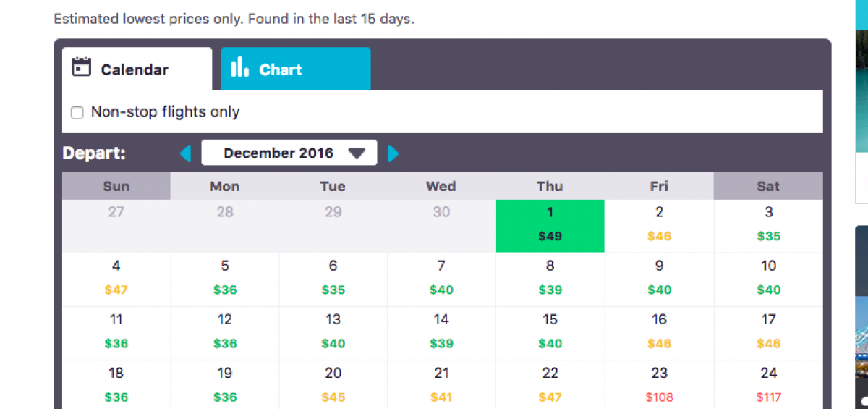Pick December 3 priced at $35

pos(768,225)
